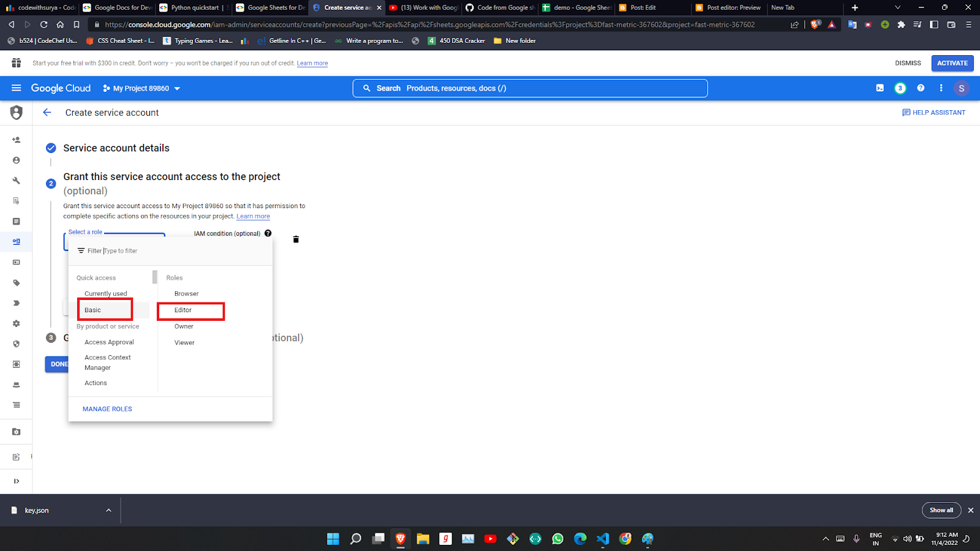Open the notifications badge showing 3
Screen dimensions: 980x551
click(x=900, y=88)
